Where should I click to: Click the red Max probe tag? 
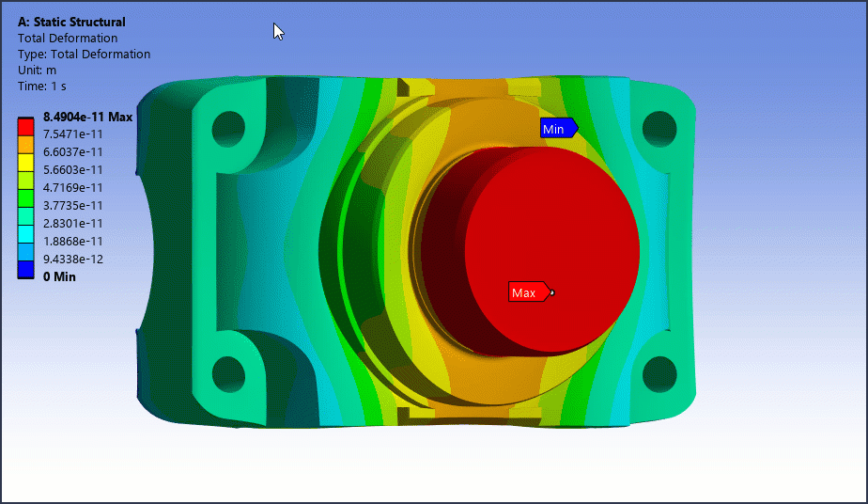(x=526, y=292)
